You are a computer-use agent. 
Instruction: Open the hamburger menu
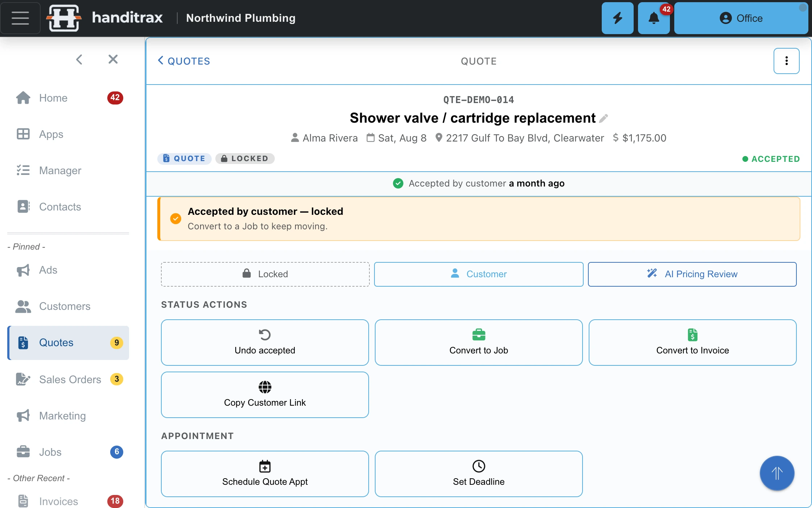[x=20, y=18]
